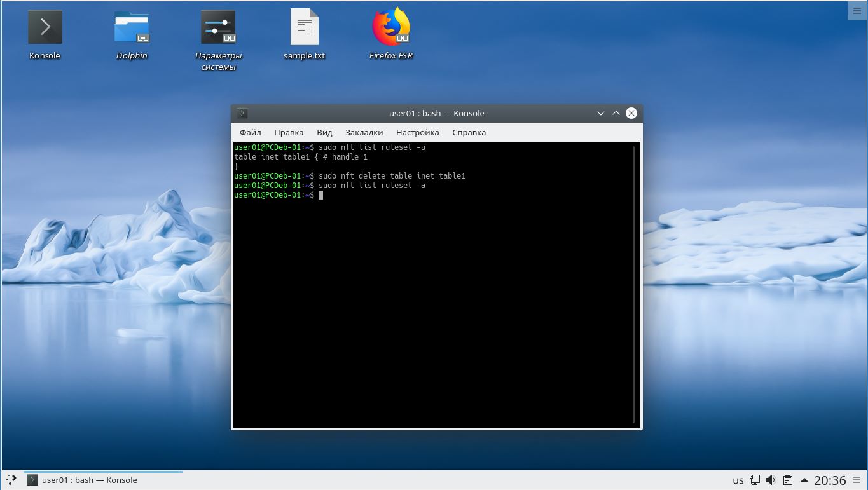
Task: Open the Настройка menu in Konsole
Action: click(x=417, y=132)
